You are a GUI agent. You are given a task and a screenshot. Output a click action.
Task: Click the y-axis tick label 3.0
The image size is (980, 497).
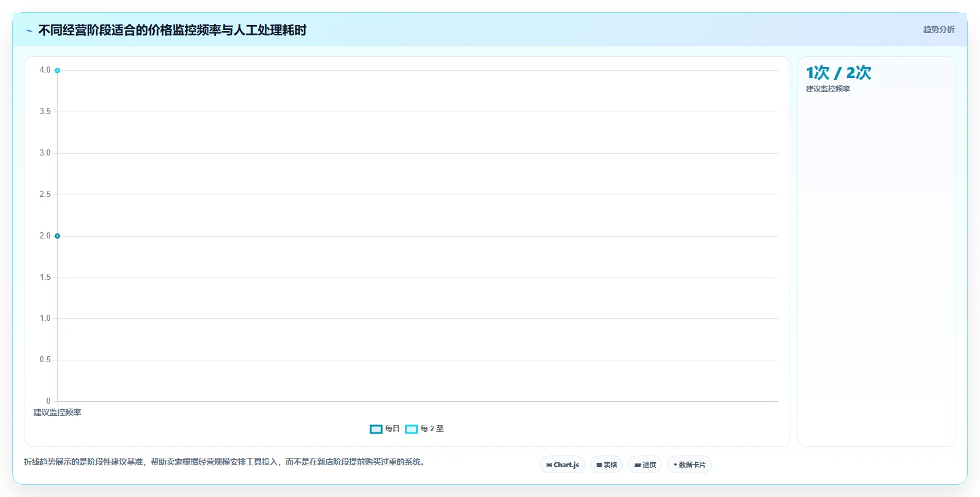click(x=45, y=153)
